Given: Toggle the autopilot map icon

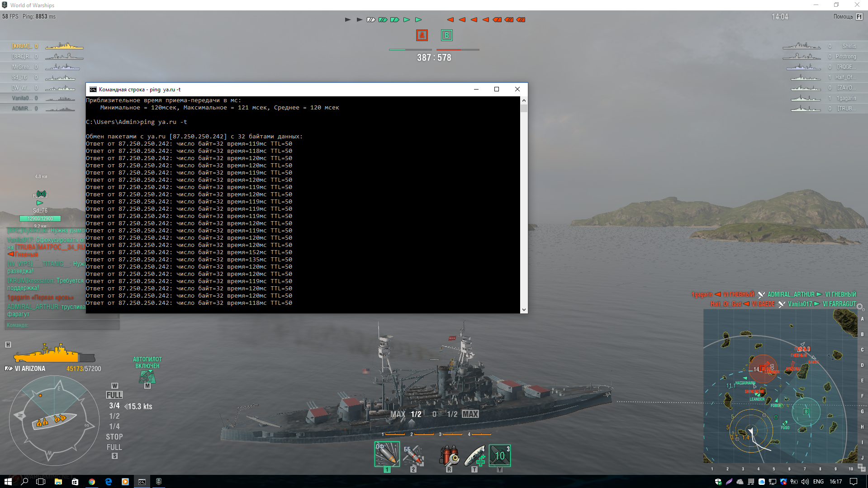Looking at the screenshot, I should (x=147, y=376).
